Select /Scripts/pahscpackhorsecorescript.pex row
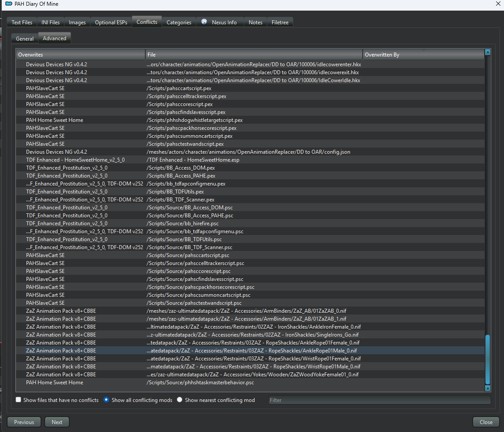 point(250,128)
